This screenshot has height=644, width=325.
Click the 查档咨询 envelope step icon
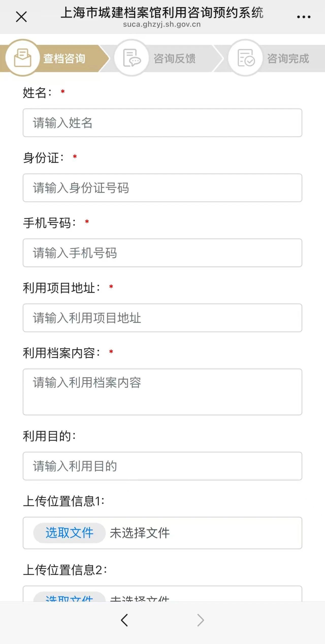(x=23, y=58)
